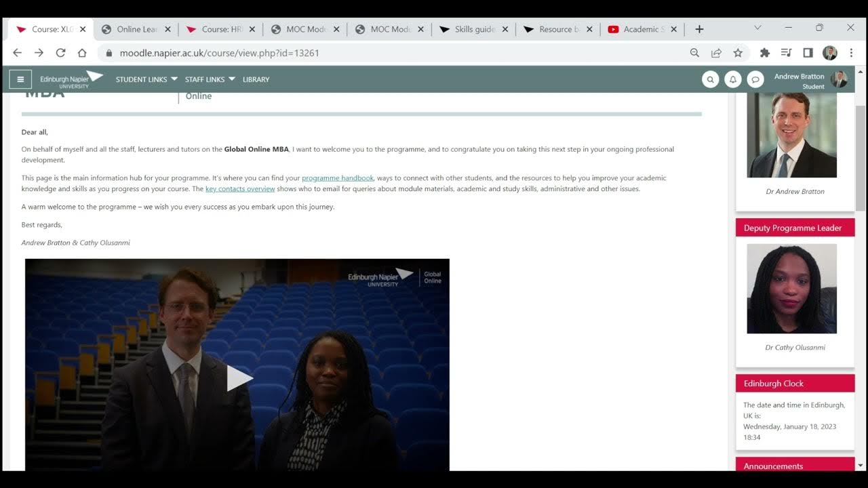Open the Moodle search icon

pyautogui.click(x=710, y=79)
